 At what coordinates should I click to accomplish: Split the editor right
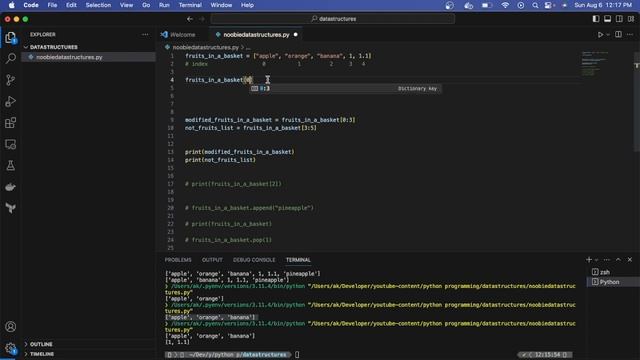coord(618,35)
